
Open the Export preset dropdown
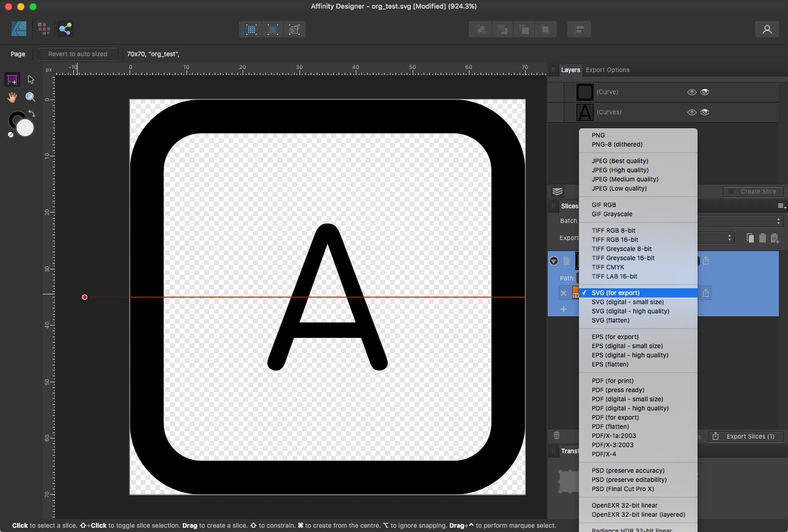point(716,238)
